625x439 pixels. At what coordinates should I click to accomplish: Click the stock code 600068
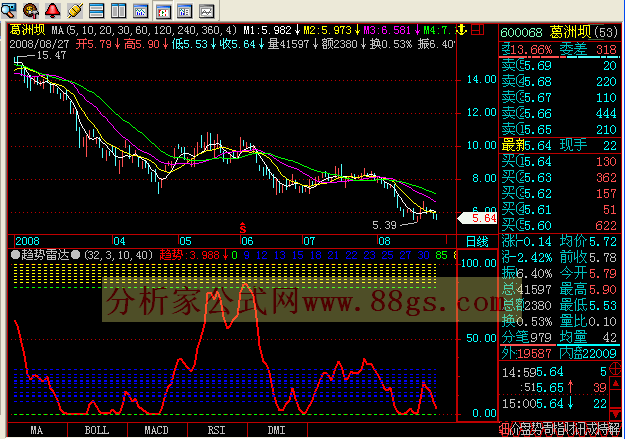click(521, 32)
